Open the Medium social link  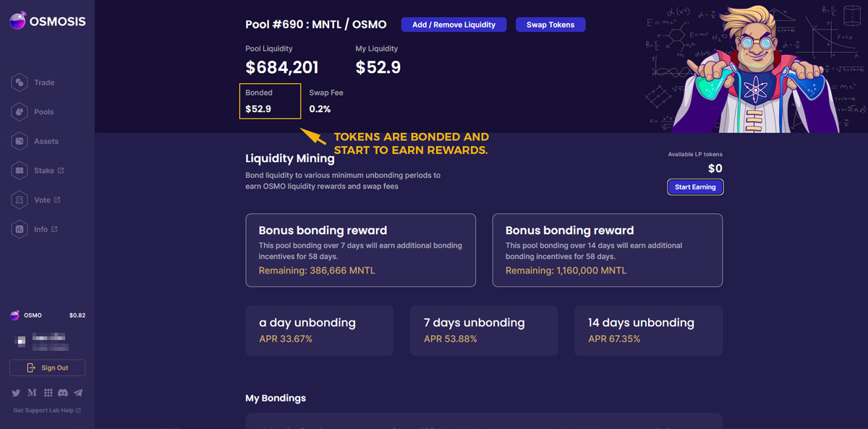32,393
